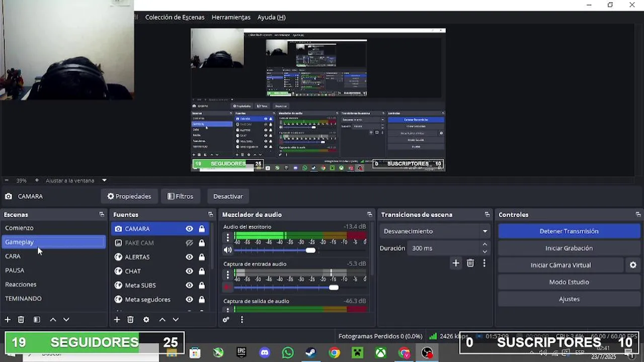Image resolution: width=644 pixels, height=362 pixels.
Task: Adjust Captura de entrada audio volume slider
Action: coord(334,288)
